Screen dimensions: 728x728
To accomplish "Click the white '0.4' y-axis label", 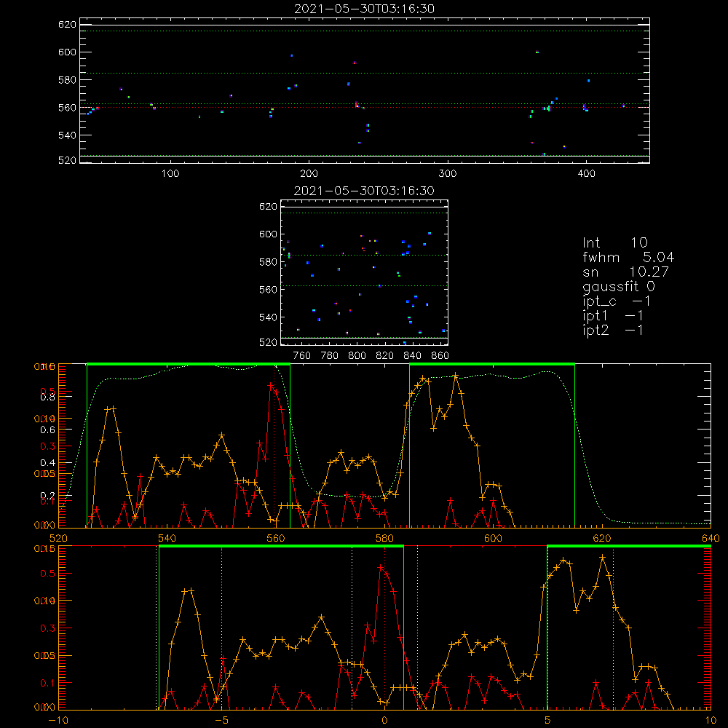I will [x=48, y=463].
